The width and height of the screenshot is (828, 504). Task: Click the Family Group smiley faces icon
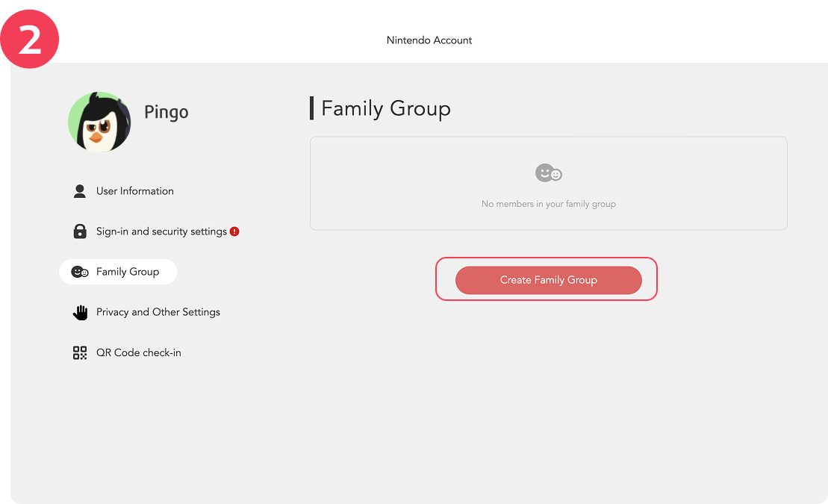80,272
